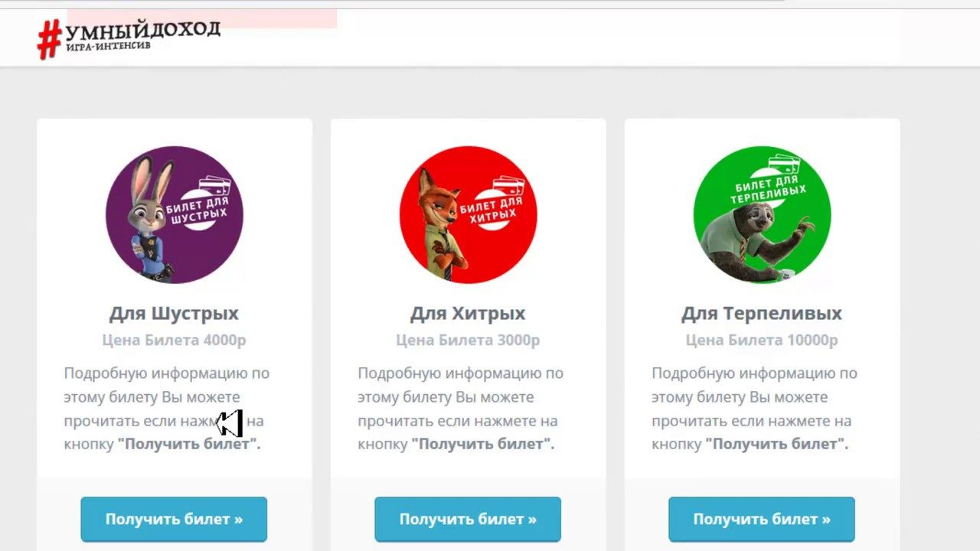The height and width of the screenshot is (551, 980).
Task: Click the rabbit character illustration
Action: 150,220
